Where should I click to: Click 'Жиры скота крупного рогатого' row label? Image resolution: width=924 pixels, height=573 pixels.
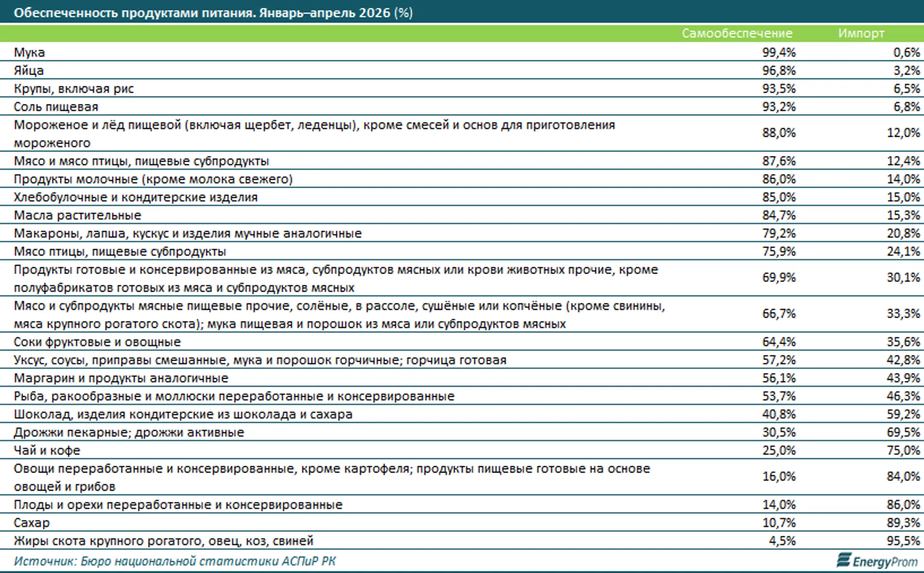pyautogui.click(x=163, y=541)
